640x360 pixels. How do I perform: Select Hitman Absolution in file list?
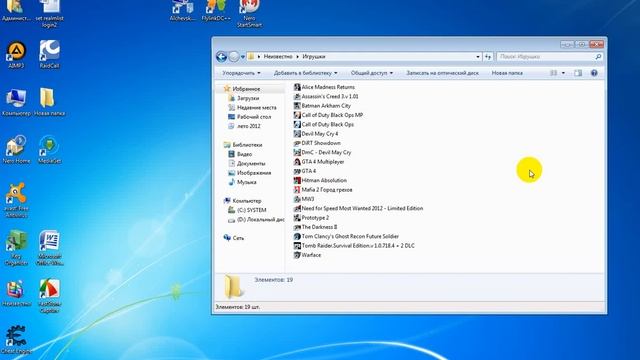[x=320, y=180]
